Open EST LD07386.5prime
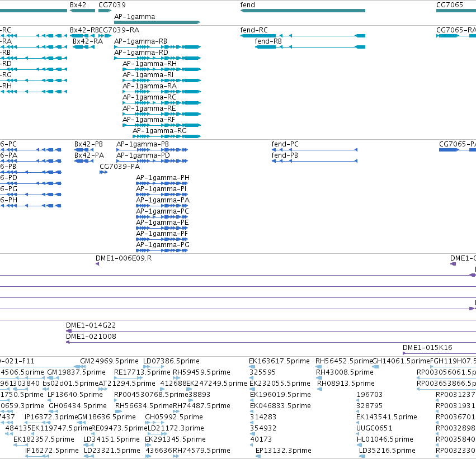The height and width of the screenshot is (459, 476). pos(172,361)
